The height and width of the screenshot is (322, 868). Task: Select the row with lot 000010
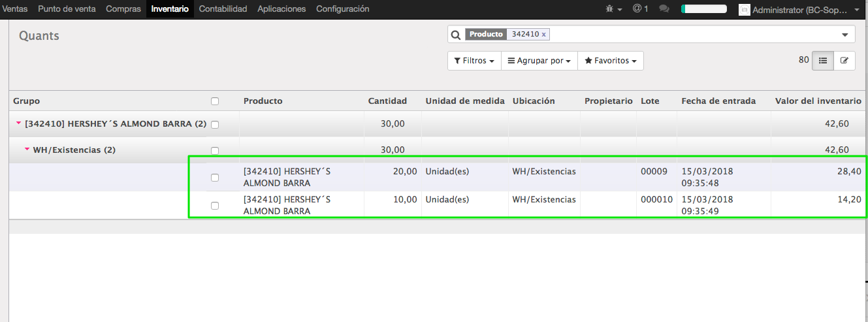point(215,206)
